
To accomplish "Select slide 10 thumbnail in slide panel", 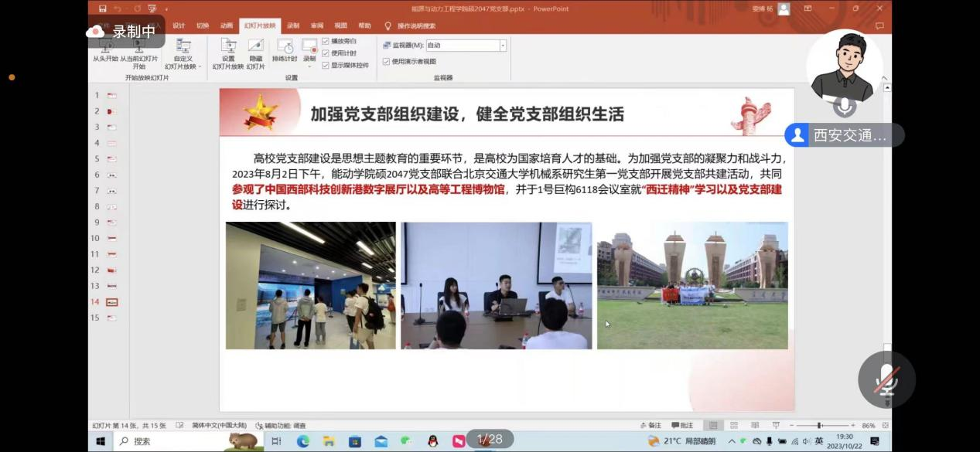I will (x=112, y=238).
